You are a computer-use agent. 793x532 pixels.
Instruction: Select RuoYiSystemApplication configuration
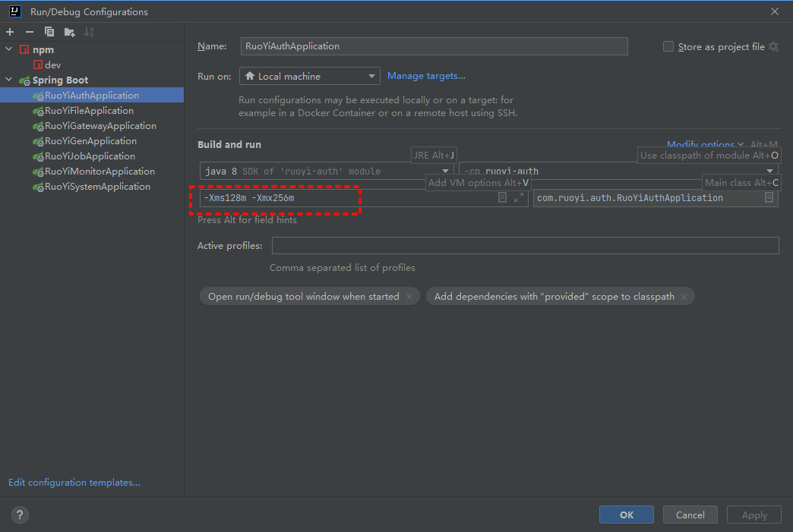point(97,186)
